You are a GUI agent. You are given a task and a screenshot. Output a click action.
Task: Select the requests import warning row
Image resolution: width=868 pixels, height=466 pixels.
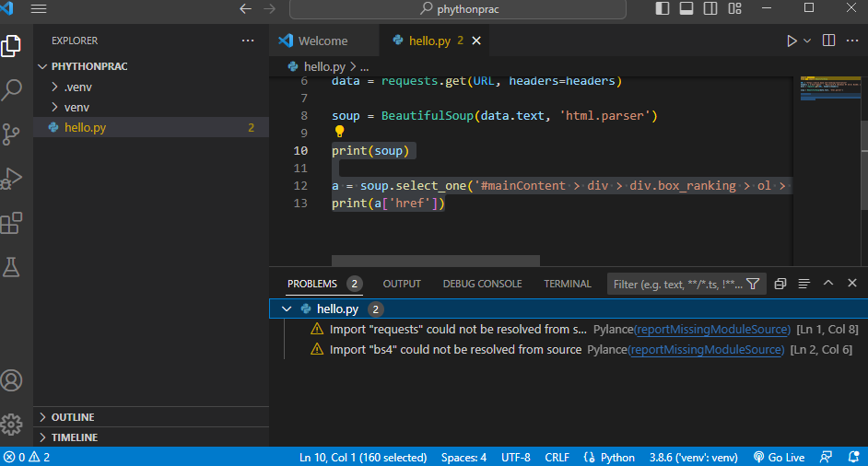click(x=569, y=330)
